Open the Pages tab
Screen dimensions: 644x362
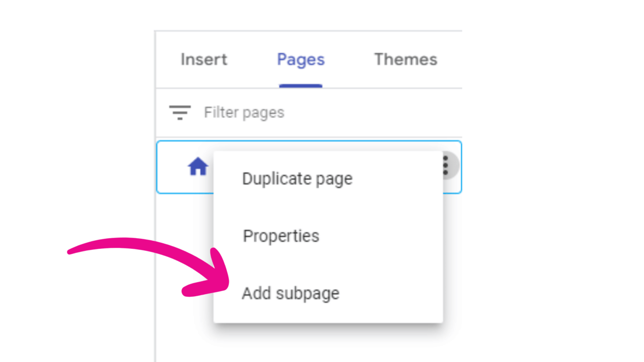tap(300, 59)
